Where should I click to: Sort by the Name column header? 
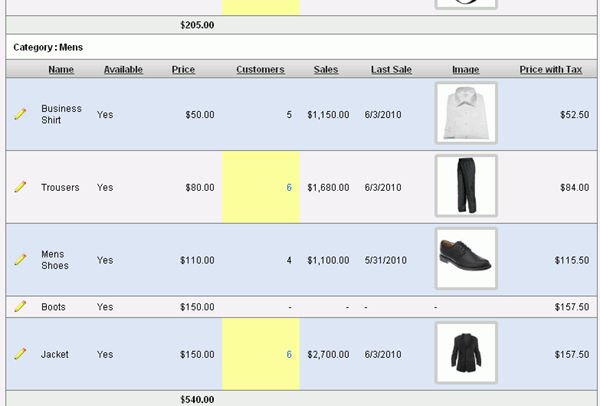61,70
